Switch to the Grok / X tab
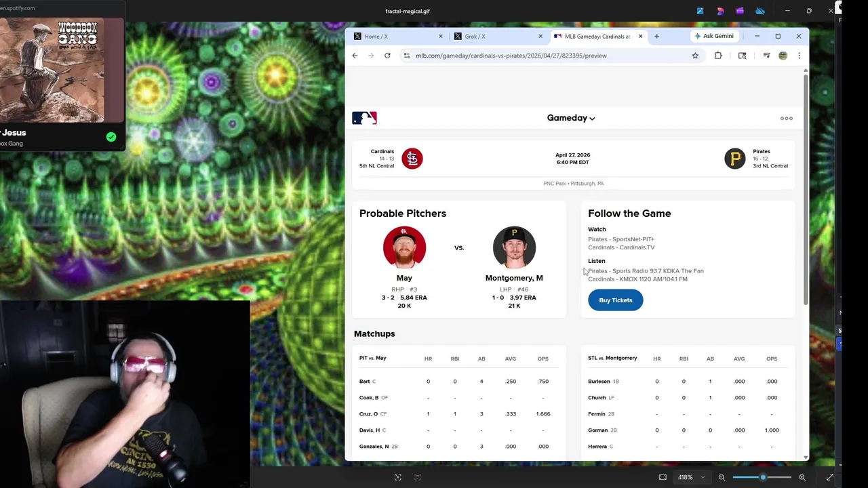868x488 pixels. (498, 37)
